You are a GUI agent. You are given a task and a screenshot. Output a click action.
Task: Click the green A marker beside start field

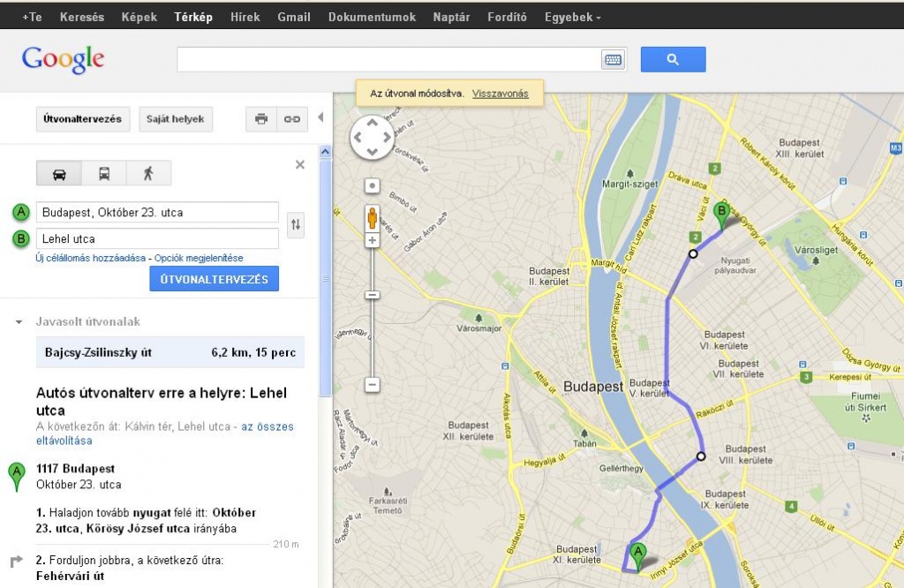pos(21,212)
